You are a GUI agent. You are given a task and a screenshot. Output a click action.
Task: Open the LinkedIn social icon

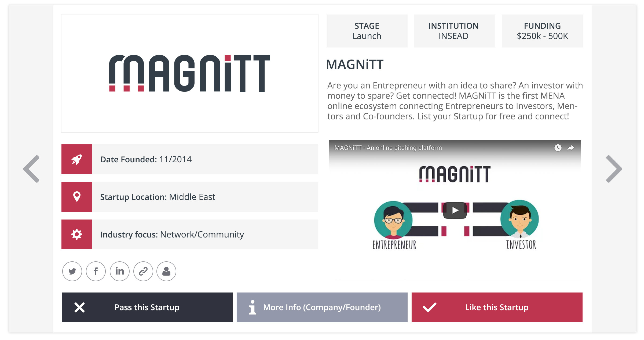tap(120, 271)
